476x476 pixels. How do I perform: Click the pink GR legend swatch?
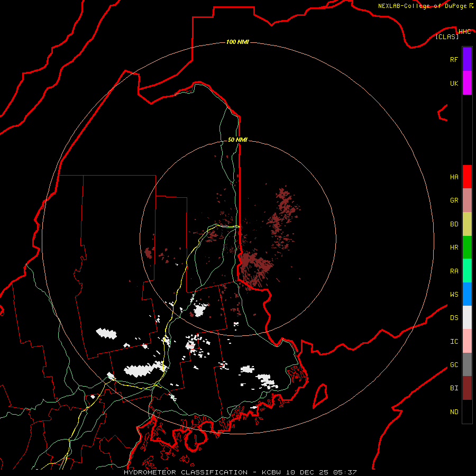[467, 200]
